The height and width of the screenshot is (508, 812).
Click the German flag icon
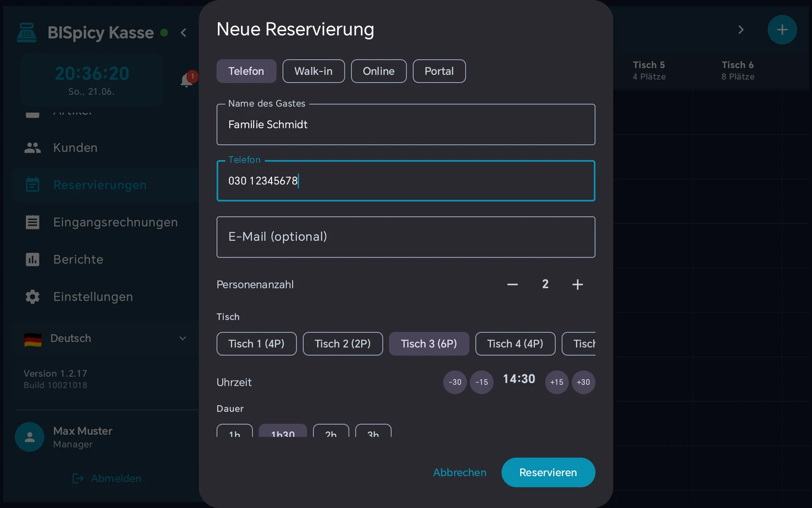[33, 339]
